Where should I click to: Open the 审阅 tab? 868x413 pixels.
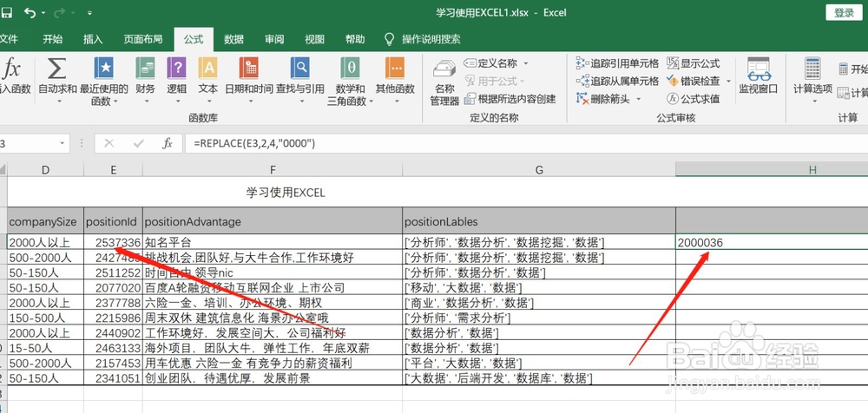pos(274,39)
